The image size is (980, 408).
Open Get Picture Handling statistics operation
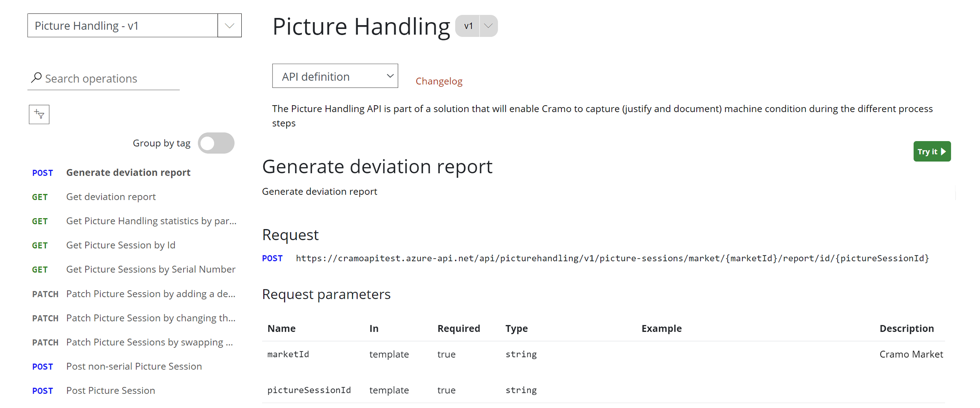click(151, 221)
